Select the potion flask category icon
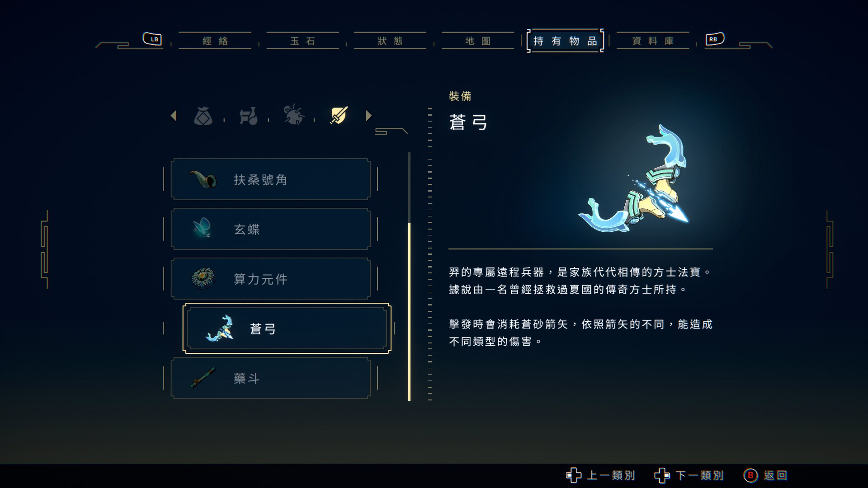 pyautogui.click(x=248, y=116)
